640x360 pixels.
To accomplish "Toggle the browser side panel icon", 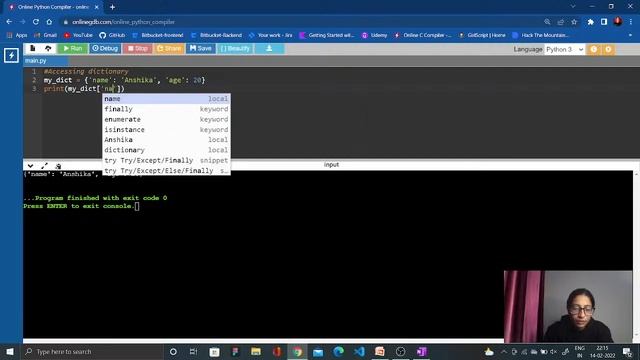I will 604,22.
